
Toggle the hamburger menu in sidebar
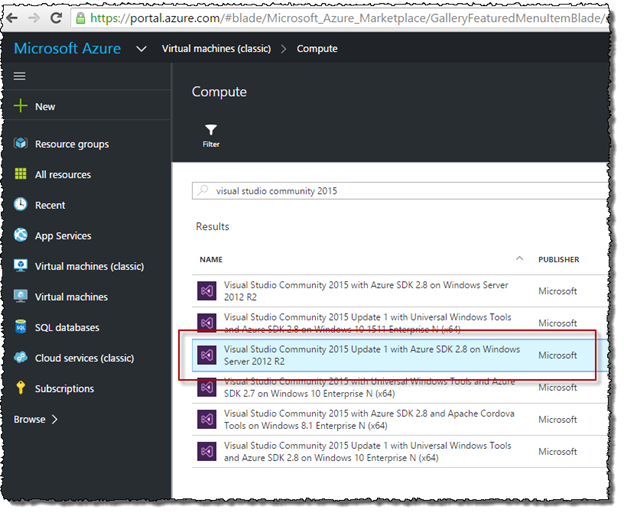(x=20, y=76)
